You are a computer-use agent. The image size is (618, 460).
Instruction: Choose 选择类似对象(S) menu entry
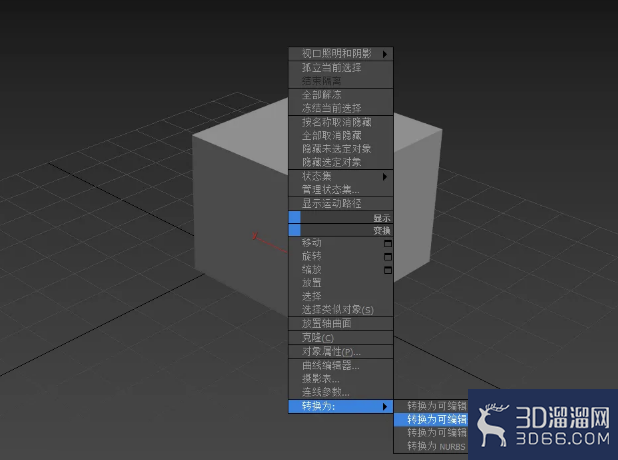pyautogui.click(x=341, y=309)
